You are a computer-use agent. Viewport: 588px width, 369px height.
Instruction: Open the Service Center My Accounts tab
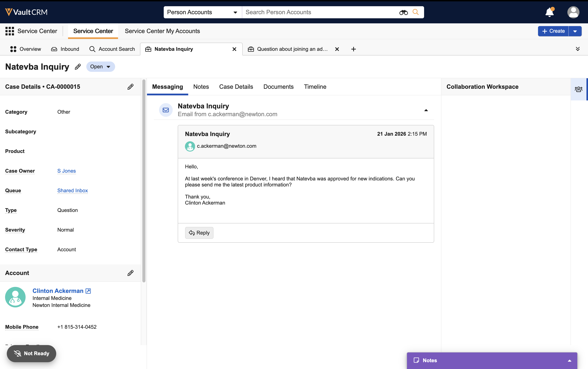pos(162,31)
